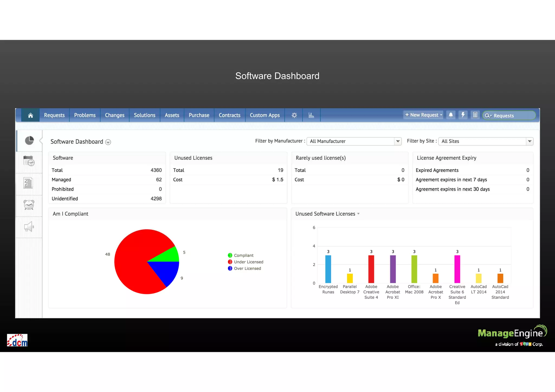
Task: Click the Am I Compliant panel title
Action: pos(70,214)
